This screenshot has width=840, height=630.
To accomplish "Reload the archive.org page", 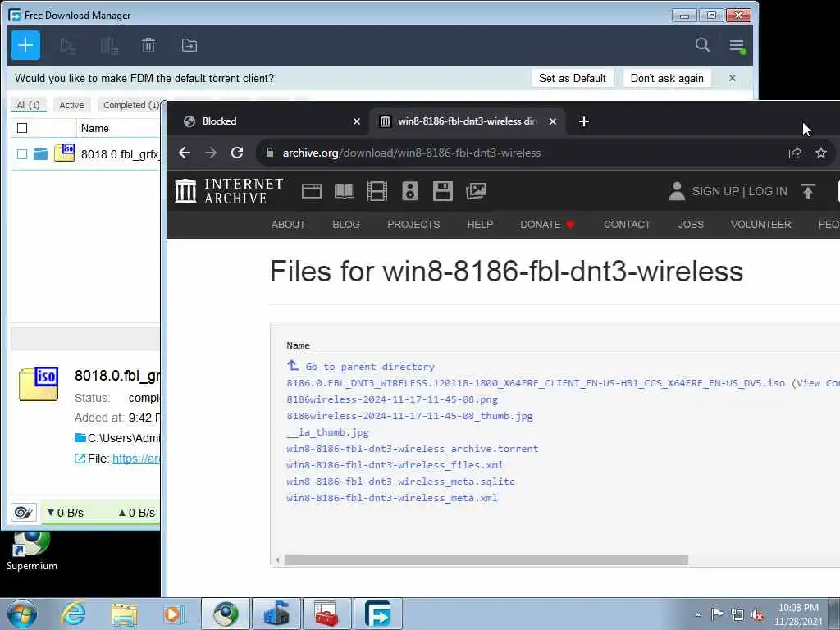I will (x=237, y=153).
